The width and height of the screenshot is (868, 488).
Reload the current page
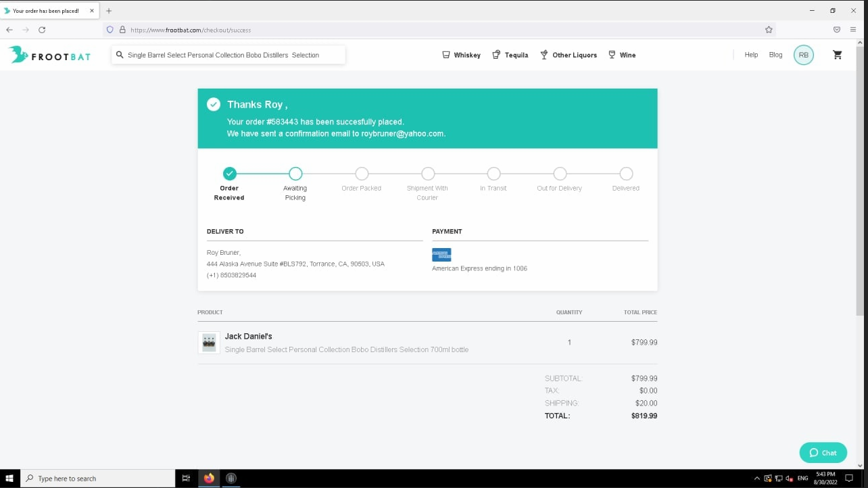[x=42, y=30]
